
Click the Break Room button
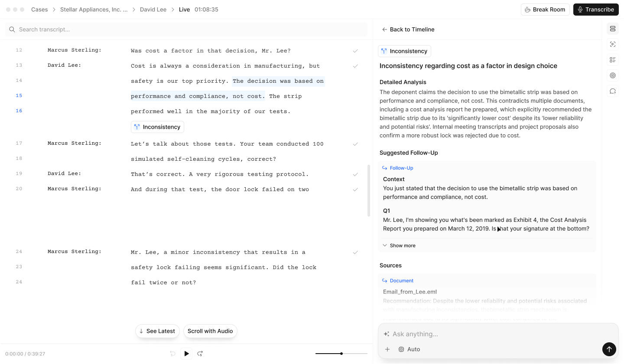545,10
